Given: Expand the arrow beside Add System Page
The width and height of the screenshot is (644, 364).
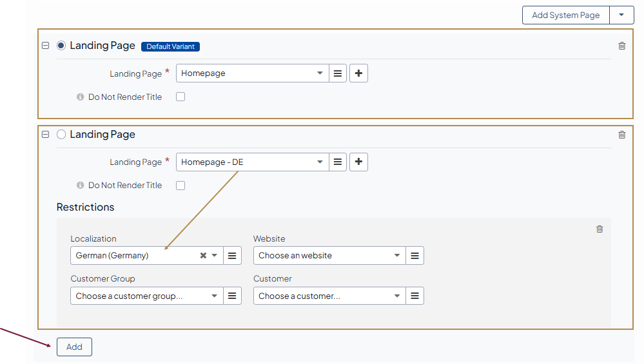Looking at the screenshot, I should [621, 15].
